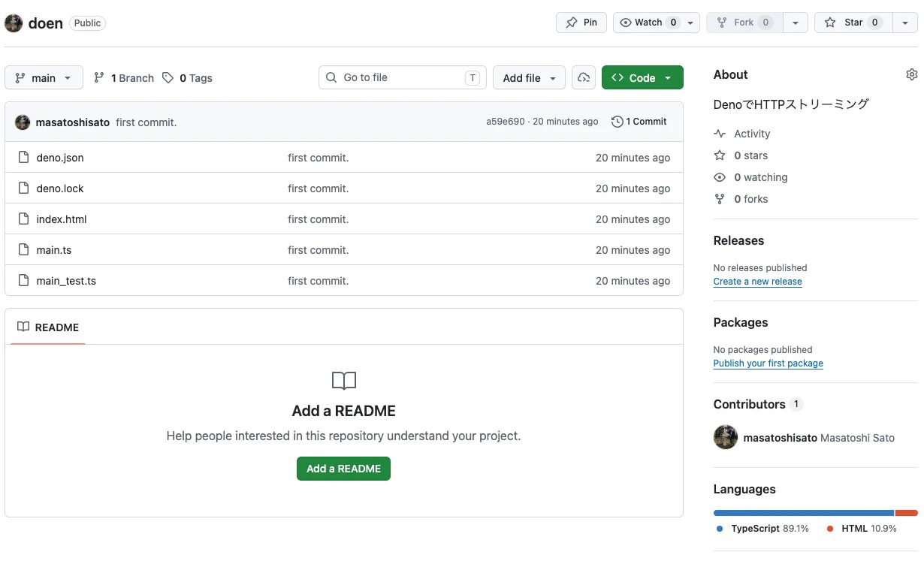The width and height of the screenshot is (924, 561).
Task: Click the '20 minutes ago' timestamp for main.ts
Action: coord(633,250)
